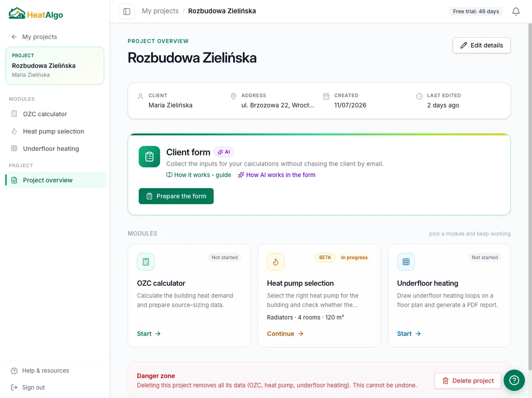Screen dimensions: 532x398
Task: Click pencil icon in Edit details
Action: pos(464,45)
